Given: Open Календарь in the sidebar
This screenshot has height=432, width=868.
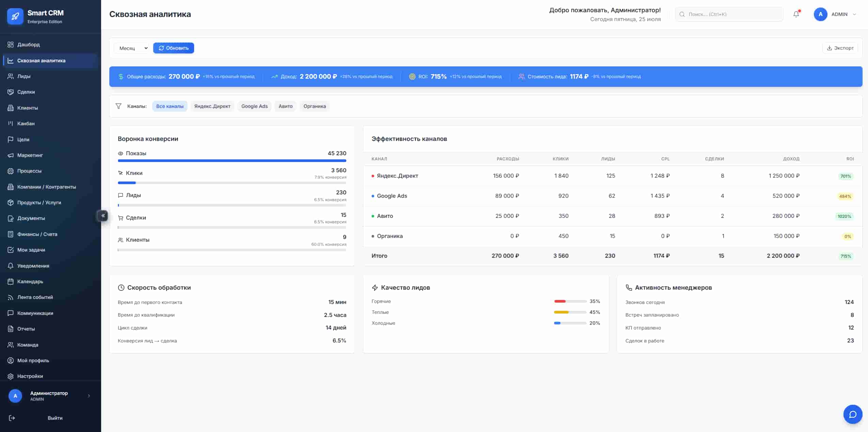Looking at the screenshot, I should point(30,282).
